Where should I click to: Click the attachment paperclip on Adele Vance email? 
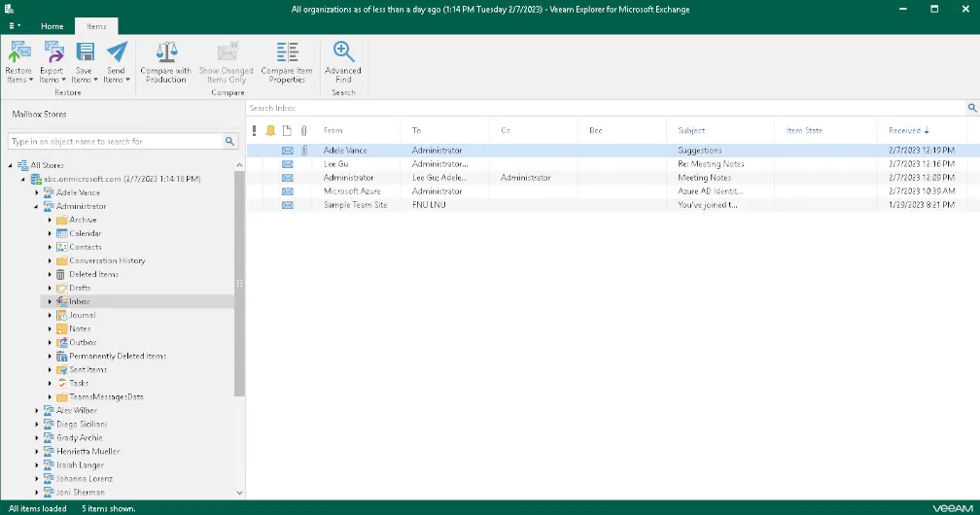304,151
